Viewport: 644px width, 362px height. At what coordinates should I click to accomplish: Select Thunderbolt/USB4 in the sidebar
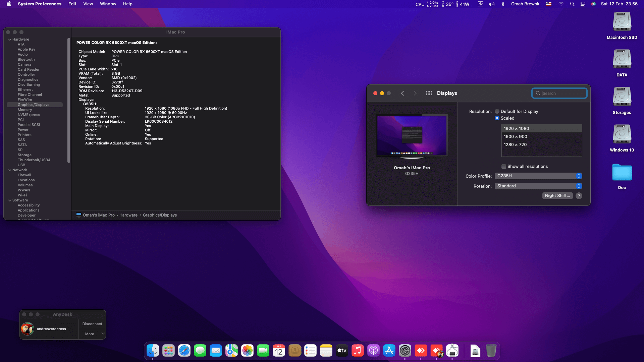(34, 160)
